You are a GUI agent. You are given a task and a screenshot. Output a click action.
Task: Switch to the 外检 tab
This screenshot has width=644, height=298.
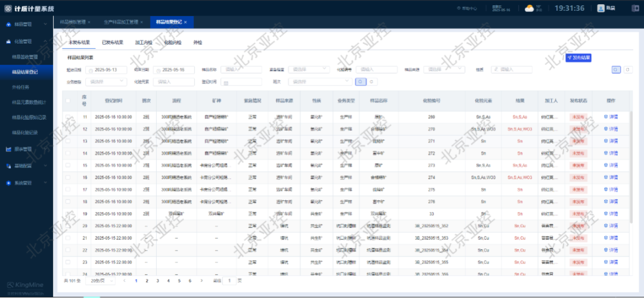pyautogui.click(x=197, y=42)
